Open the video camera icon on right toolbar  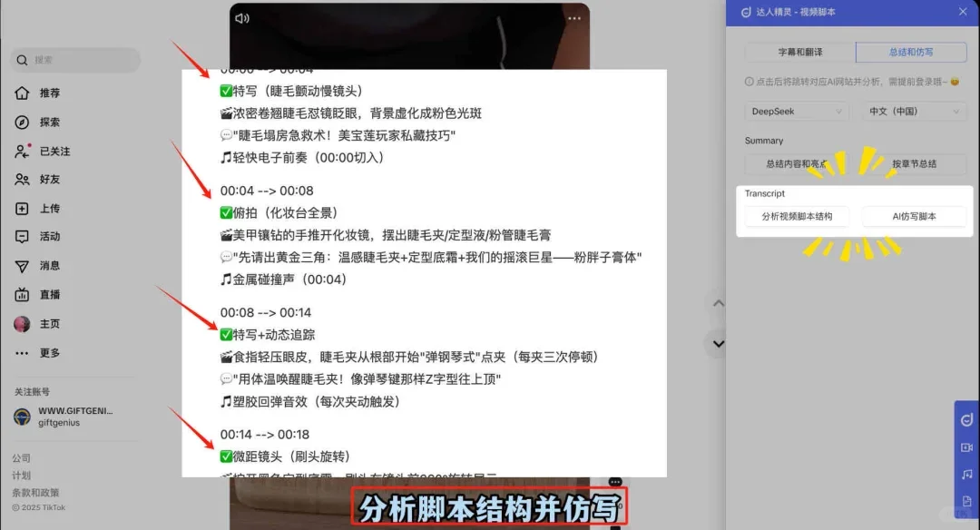coord(965,446)
